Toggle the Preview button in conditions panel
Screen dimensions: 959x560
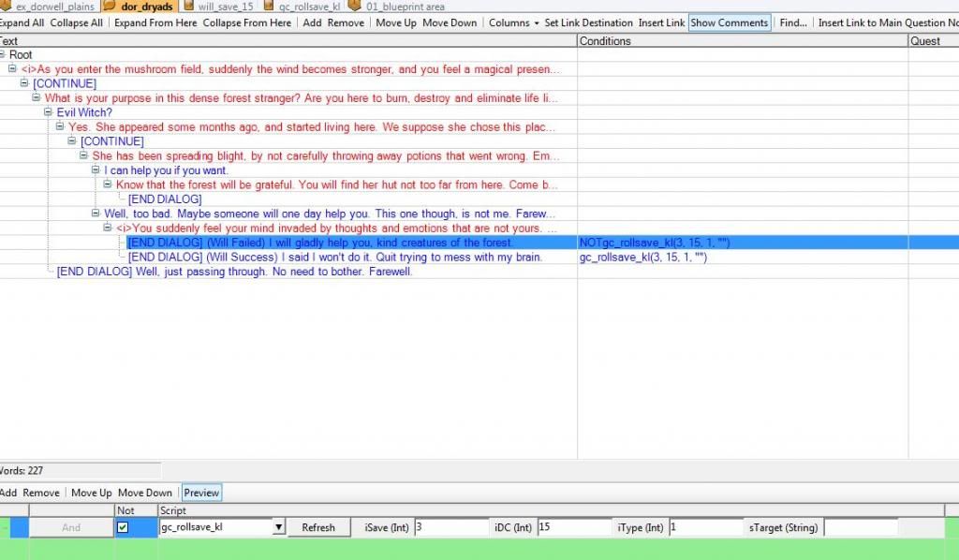200,493
